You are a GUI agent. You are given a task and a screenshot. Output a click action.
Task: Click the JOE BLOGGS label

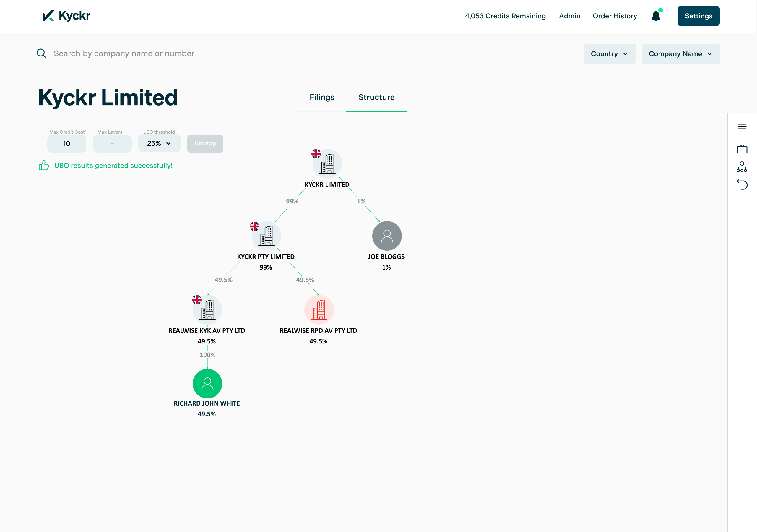[x=386, y=257]
